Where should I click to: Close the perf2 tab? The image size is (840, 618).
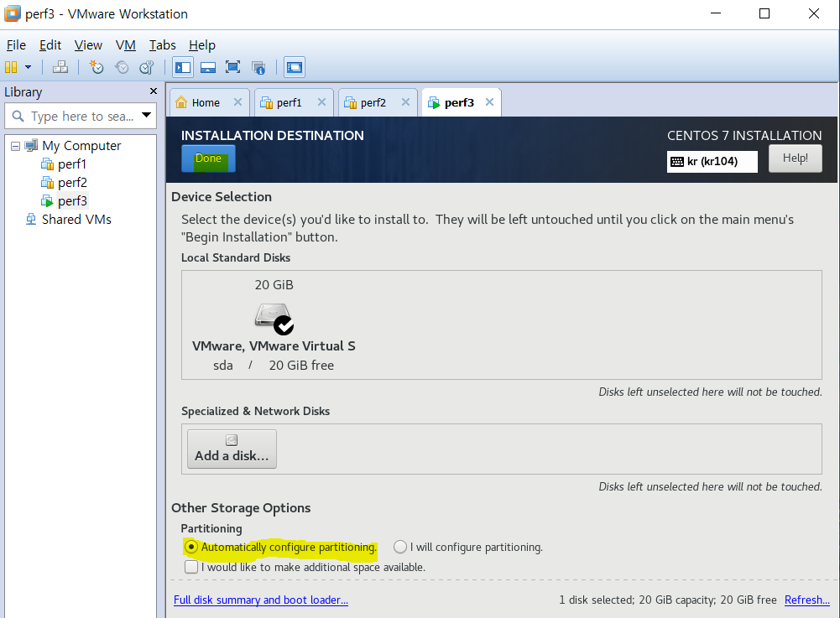[405, 101]
